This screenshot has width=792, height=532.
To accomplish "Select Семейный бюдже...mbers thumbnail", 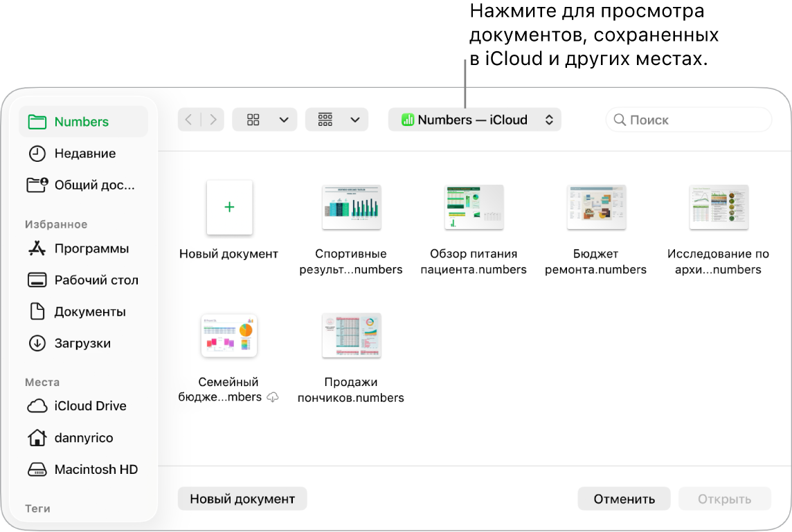I will [229, 336].
